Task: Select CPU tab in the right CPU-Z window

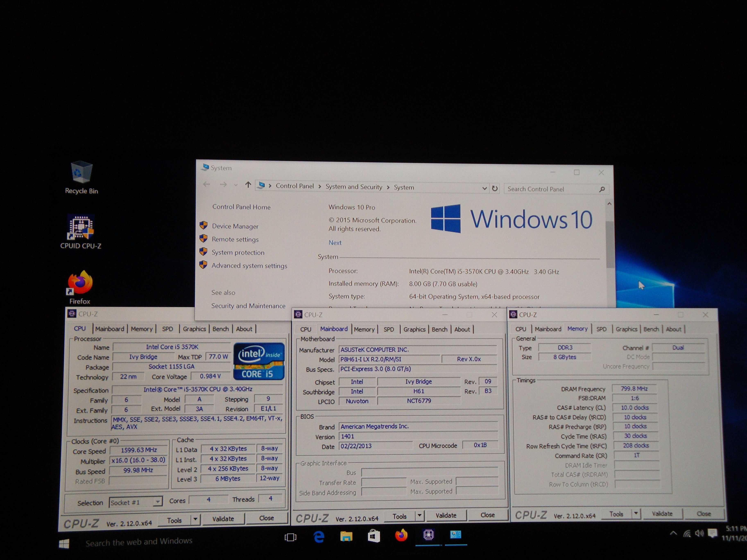Action: click(520, 329)
